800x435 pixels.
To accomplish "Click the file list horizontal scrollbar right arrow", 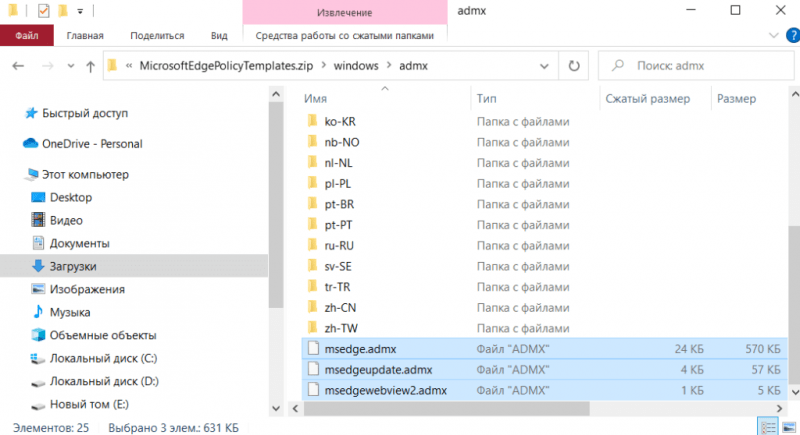I will [x=779, y=408].
